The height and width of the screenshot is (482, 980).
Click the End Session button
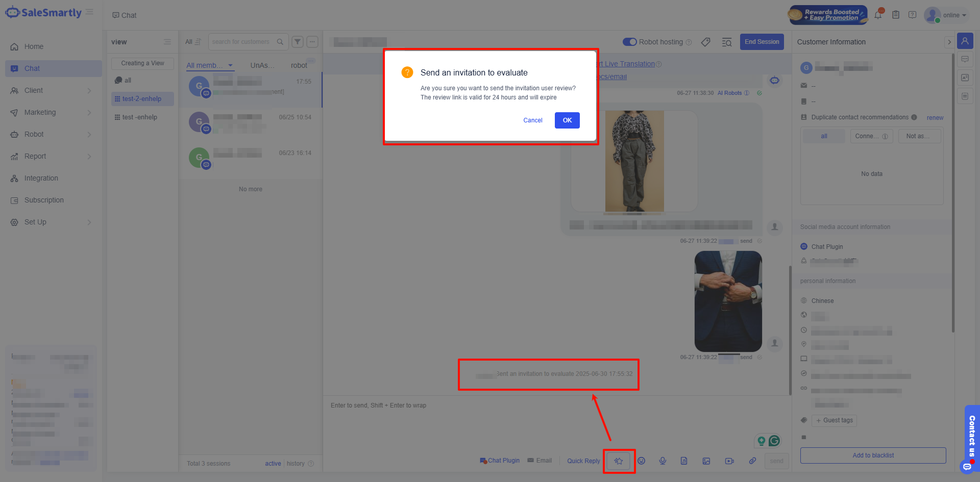click(762, 42)
